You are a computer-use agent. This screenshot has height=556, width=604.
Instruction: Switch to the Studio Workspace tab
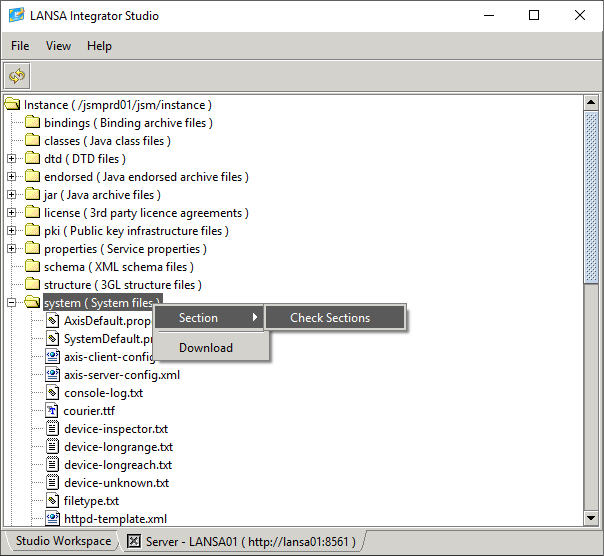click(x=62, y=542)
